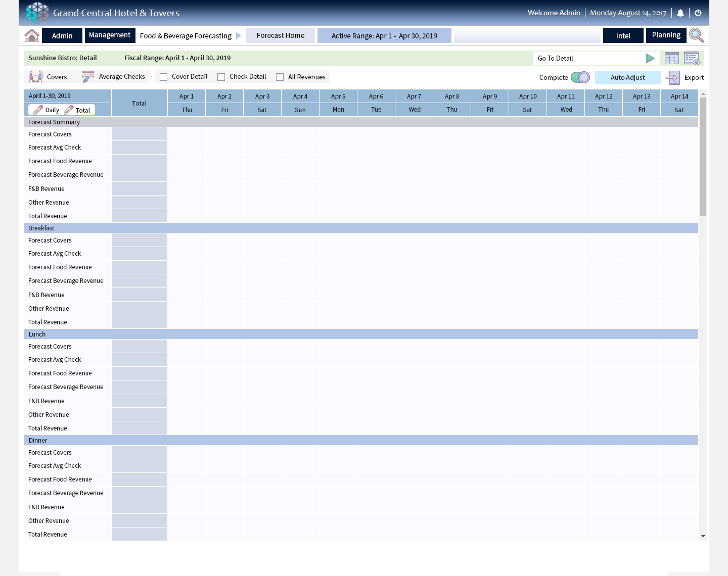This screenshot has width=728, height=576.
Task: Toggle the Complete switch
Action: coord(580,77)
